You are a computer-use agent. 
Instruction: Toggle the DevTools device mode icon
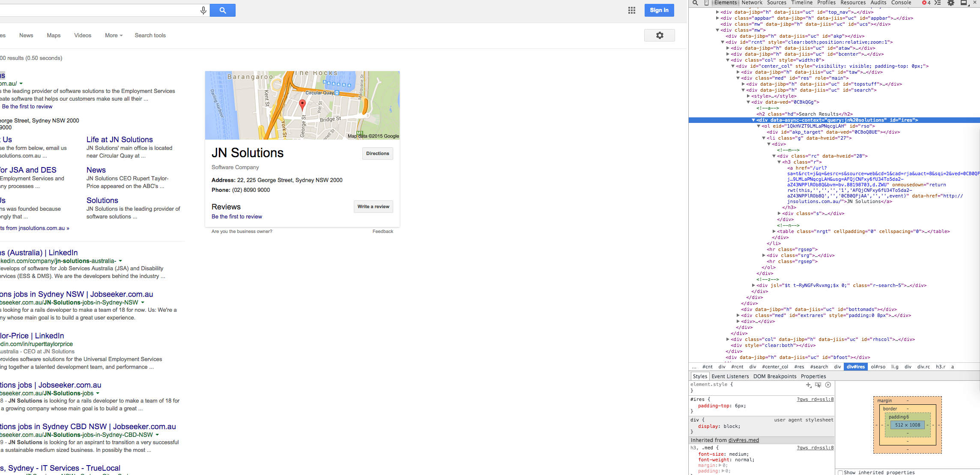706,3
